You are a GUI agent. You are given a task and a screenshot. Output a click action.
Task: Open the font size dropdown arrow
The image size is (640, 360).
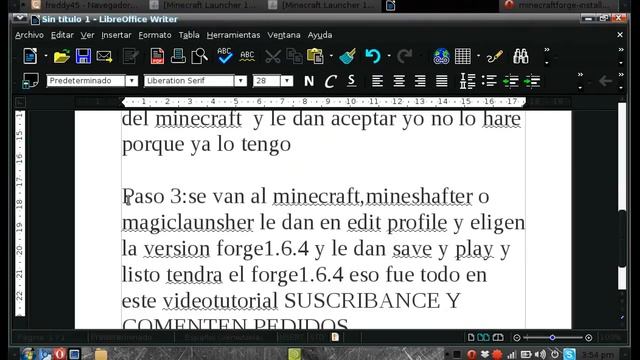pos(287,81)
